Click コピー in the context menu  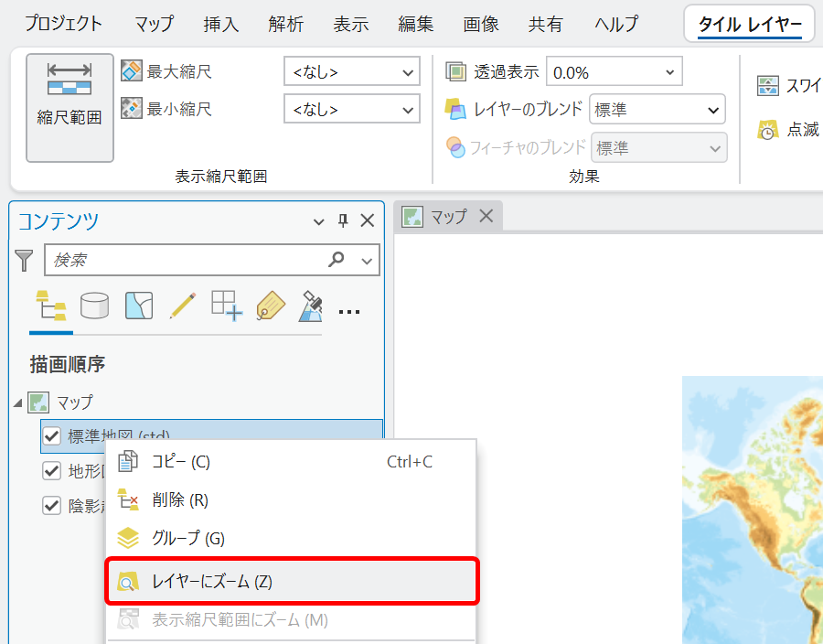(291, 462)
